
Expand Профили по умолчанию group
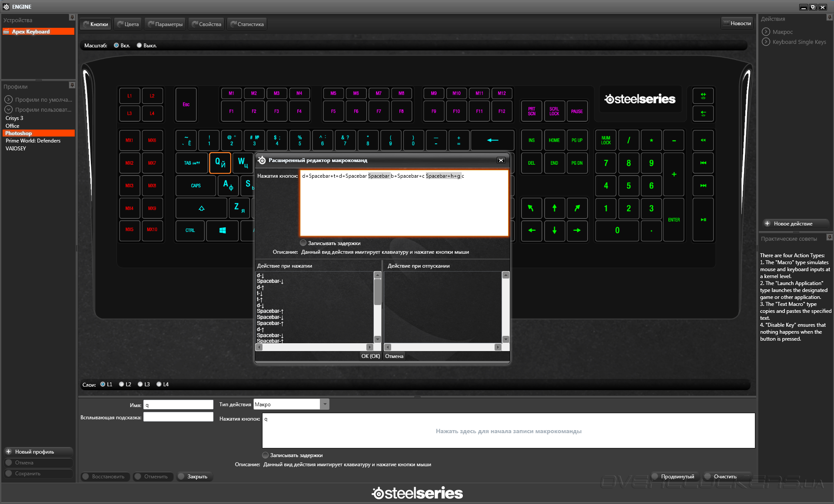(x=8, y=99)
